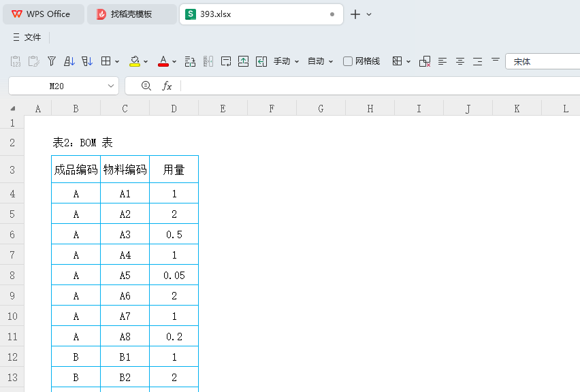Sort ascending with the A-arrow icon

[x=69, y=61]
